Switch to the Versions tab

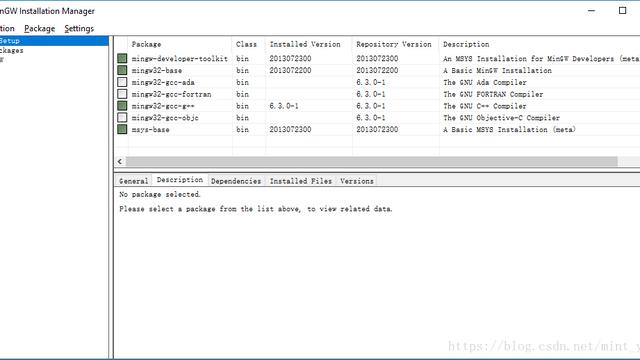pyautogui.click(x=357, y=181)
